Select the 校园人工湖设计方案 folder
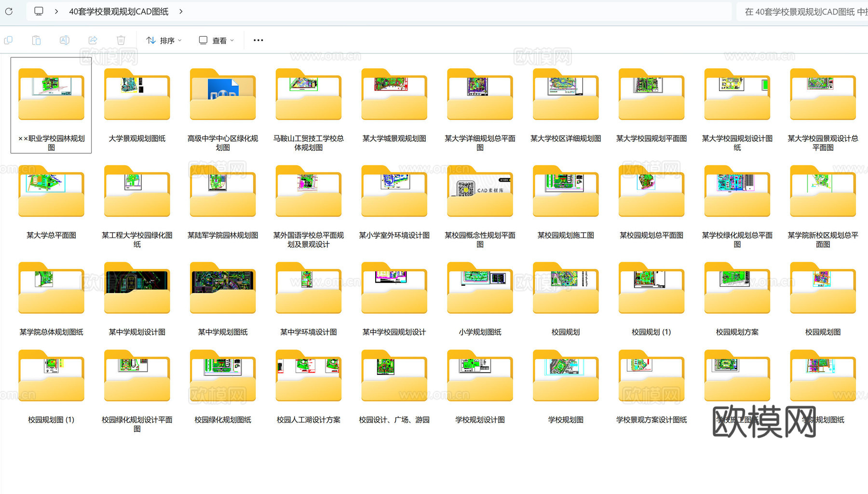The image size is (868, 494). 308,376
